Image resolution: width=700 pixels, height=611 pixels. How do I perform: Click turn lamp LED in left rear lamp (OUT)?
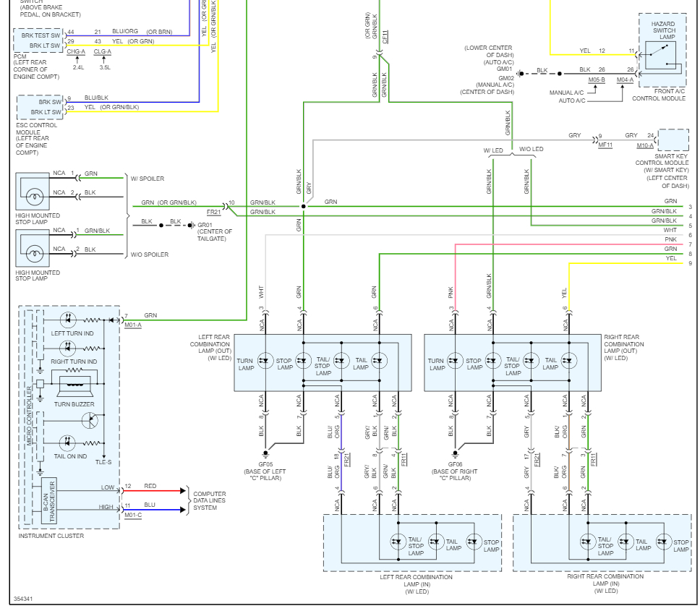click(265, 361)
